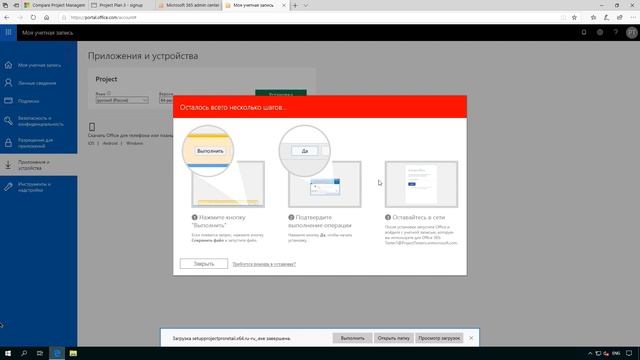Click the browser home icon

[x=47, y=18]
